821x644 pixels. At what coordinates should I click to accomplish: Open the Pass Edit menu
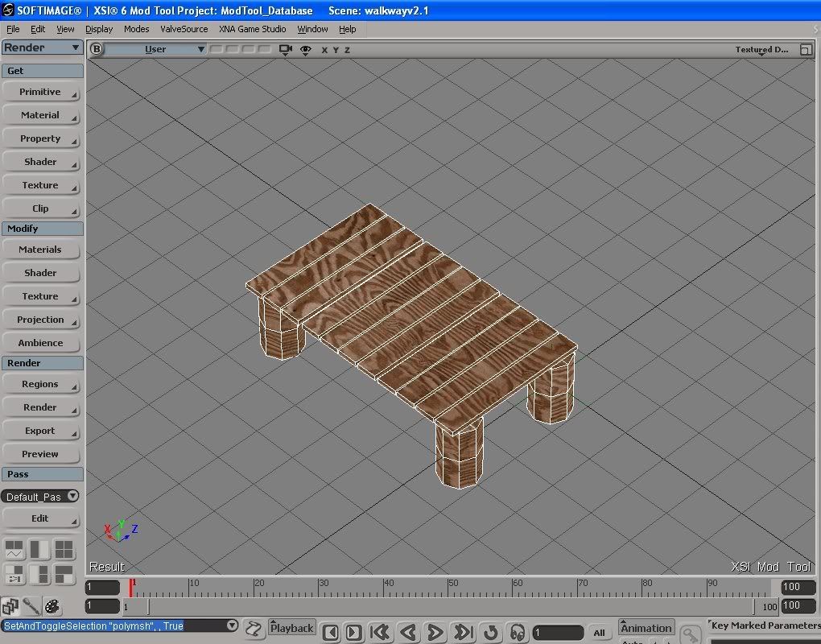(x=41, y=518)
